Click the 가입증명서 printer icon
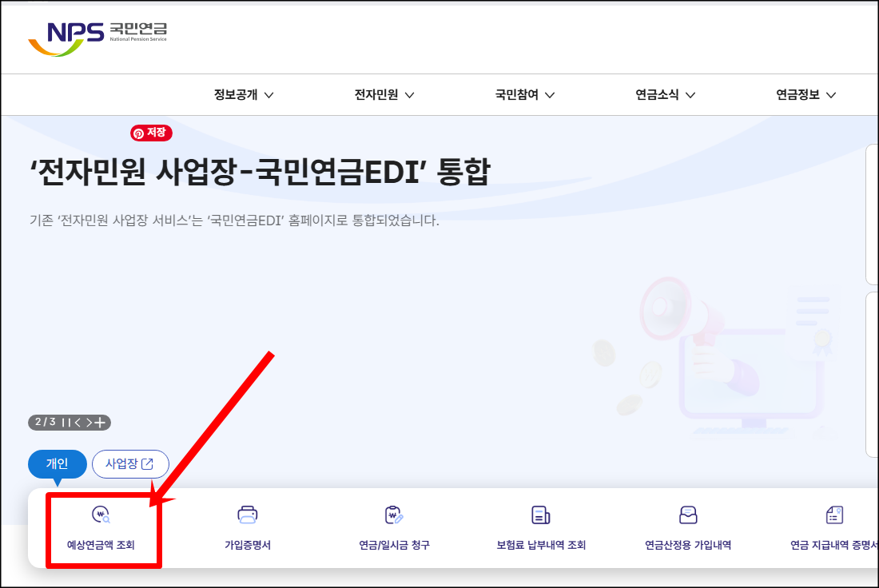The width and height of the screenshot is (879, 588). click(247, 514)
